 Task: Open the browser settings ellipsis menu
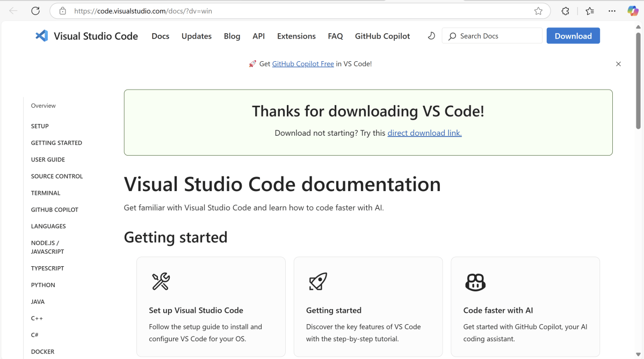612,11
